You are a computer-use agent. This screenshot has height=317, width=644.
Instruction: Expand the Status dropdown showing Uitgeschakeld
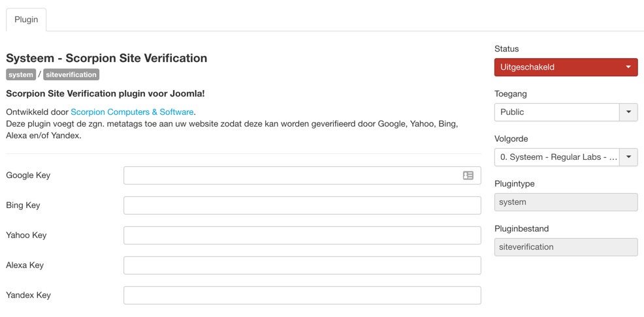click(x=566, y=67)
